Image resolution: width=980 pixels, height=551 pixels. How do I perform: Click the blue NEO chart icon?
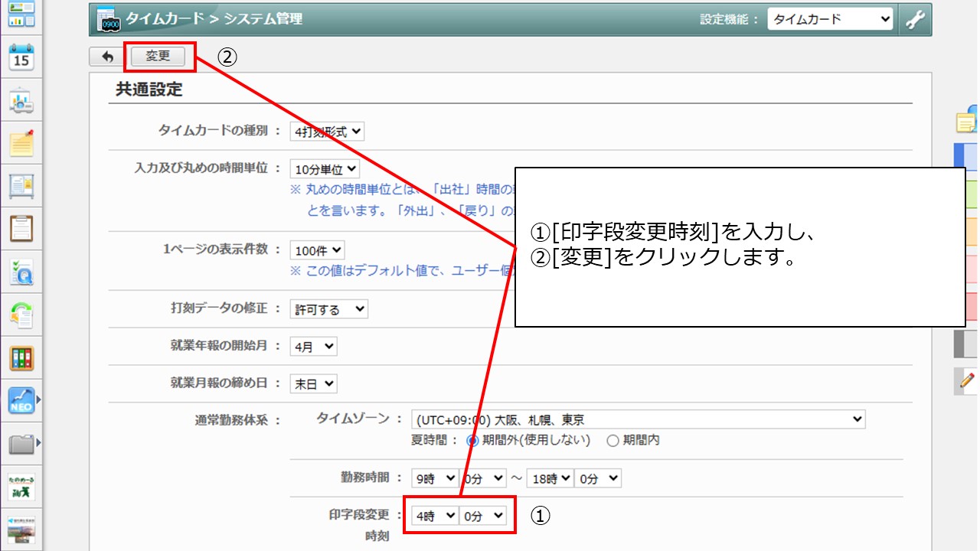tap(21, 399)
